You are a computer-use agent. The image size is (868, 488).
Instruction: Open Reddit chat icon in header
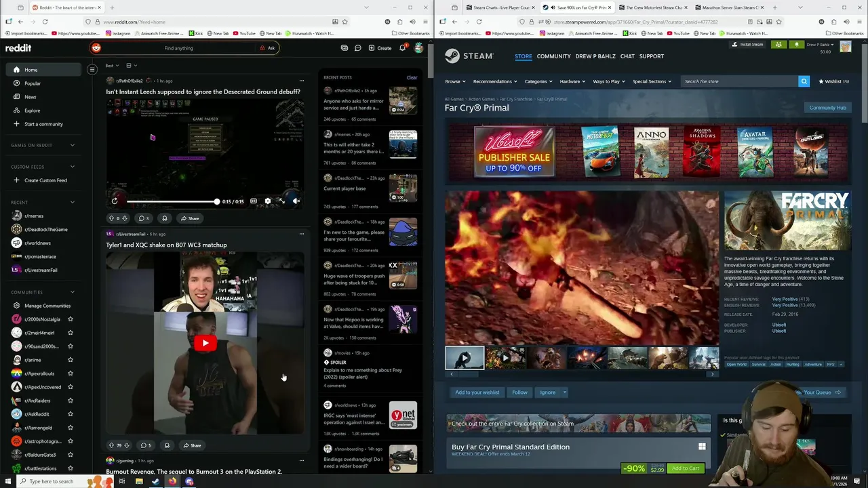pos(358,48)
